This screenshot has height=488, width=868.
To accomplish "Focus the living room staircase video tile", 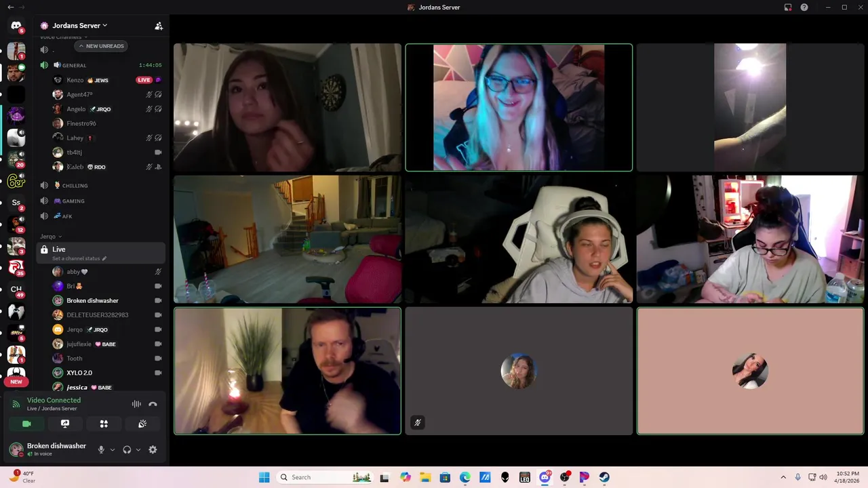I will (288, 239).
